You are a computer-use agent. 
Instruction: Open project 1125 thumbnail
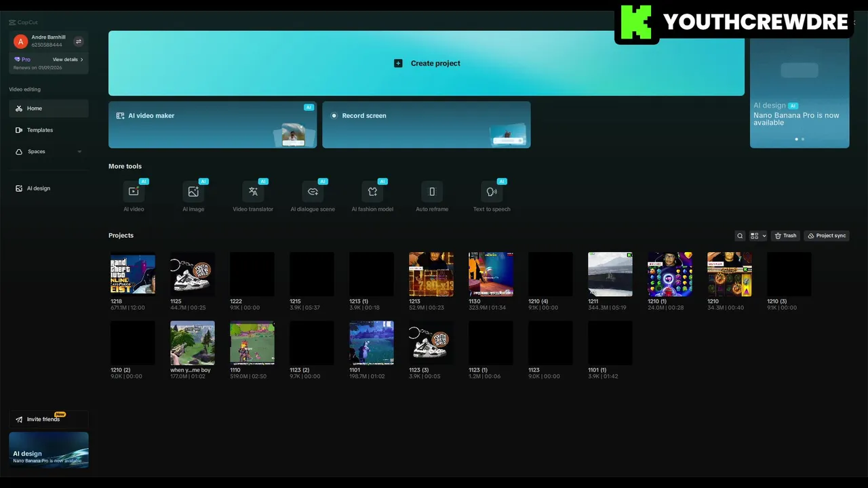[193, 274]
